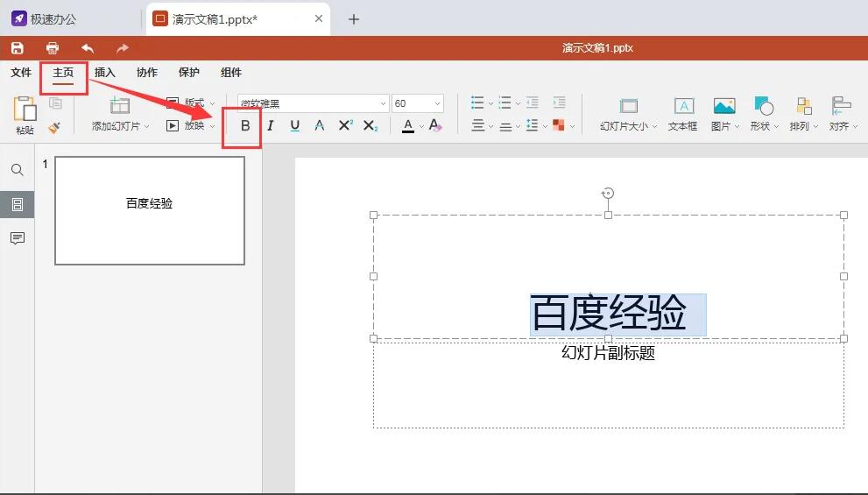The height and width of the screenshot is (495, 868).
Task: Switch to the 组件 tab
Action: (231, 73)
